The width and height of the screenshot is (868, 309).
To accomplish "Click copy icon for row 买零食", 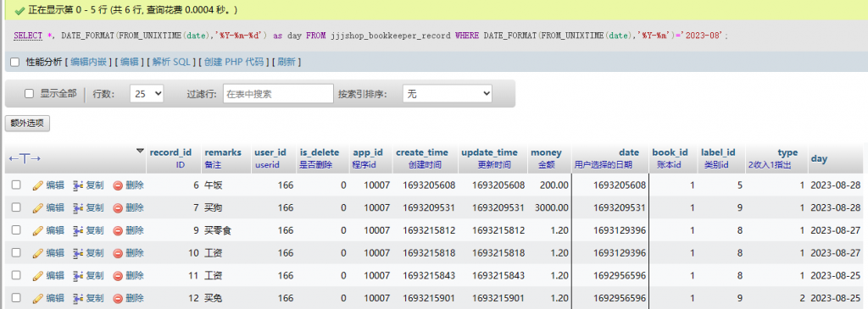I will (x=78, y=230).
